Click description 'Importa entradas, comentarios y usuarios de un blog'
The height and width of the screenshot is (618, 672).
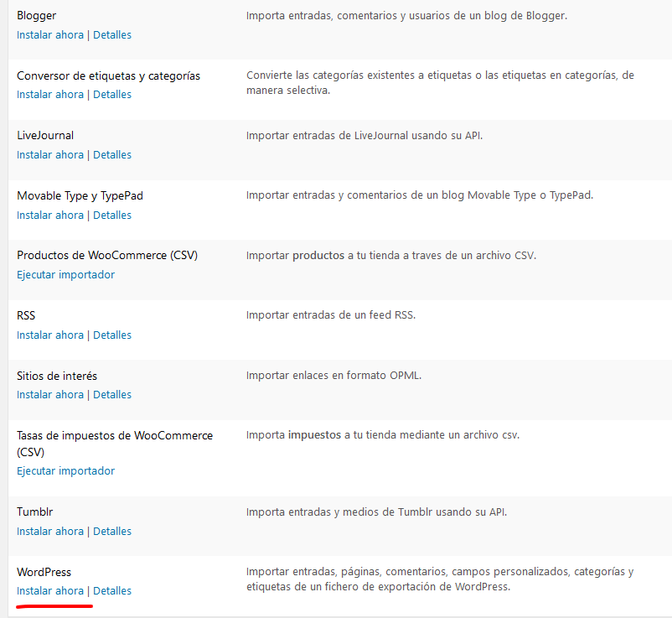406,16
